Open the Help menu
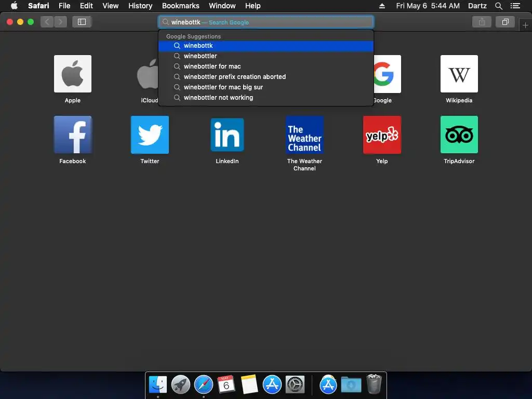 pos(253,6)
